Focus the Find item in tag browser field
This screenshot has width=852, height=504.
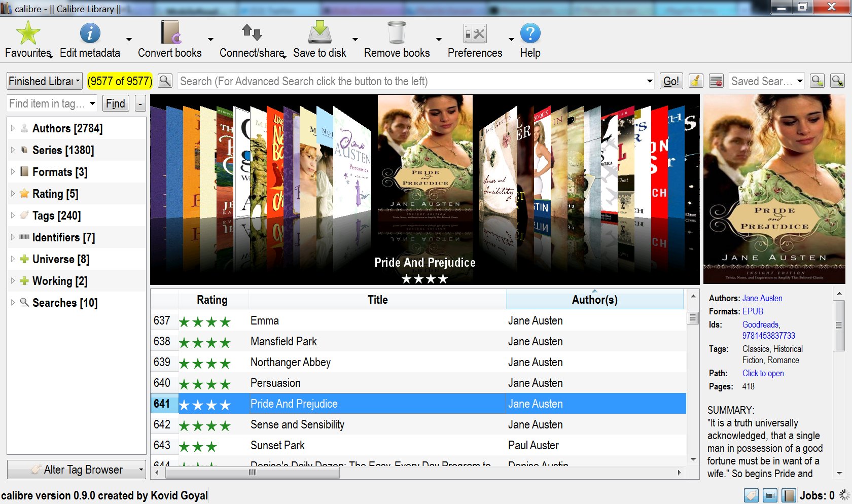pos(47,103)
